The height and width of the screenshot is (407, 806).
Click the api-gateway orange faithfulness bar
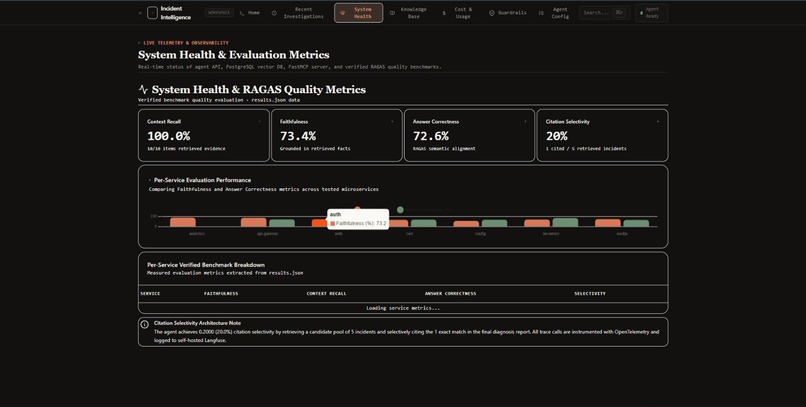click(x=253, y=222)
